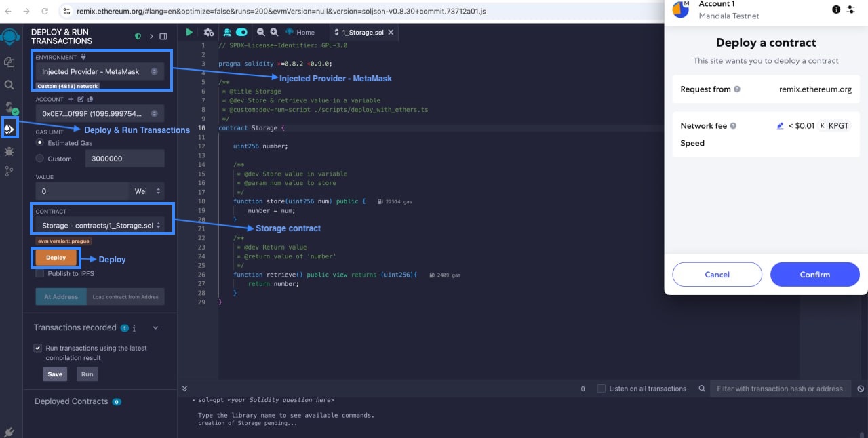The width and height of the screenshot is (868, 438).
Task: Click the MetaMask Account 1 avatar
Action: point(680,9)
